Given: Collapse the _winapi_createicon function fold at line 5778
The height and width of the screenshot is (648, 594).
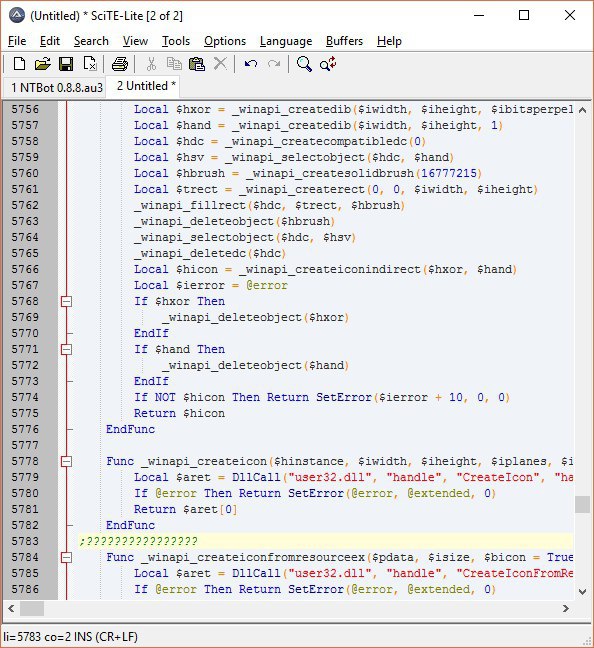Looking at the screenshot, I should [66, 461].
